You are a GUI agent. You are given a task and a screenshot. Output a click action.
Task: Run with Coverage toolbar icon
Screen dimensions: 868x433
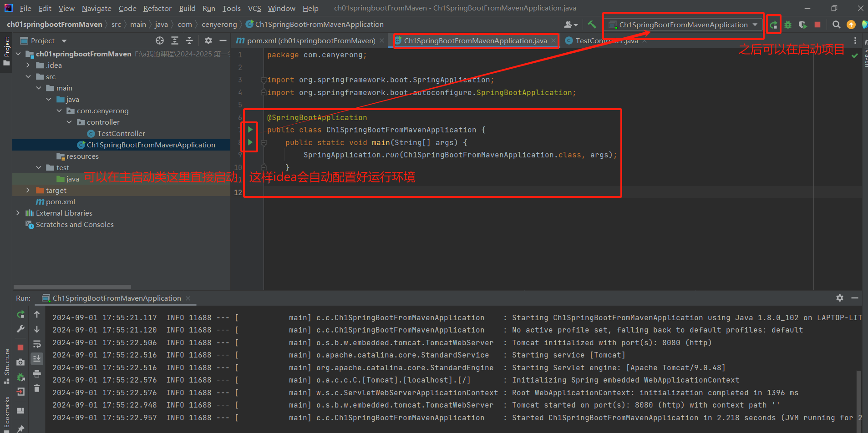coord(803,25)
